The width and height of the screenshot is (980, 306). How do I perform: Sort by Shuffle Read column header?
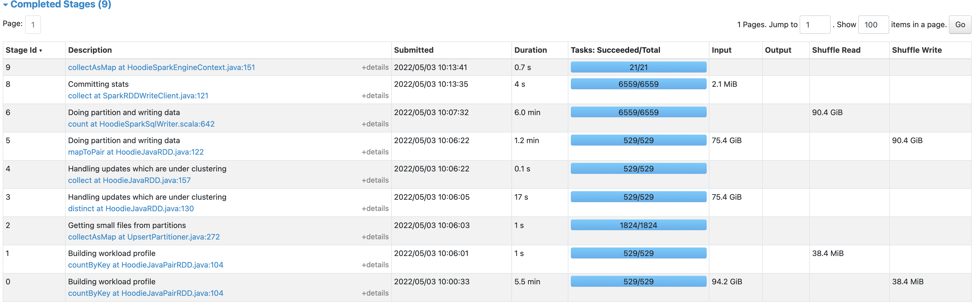coord(836,50)
